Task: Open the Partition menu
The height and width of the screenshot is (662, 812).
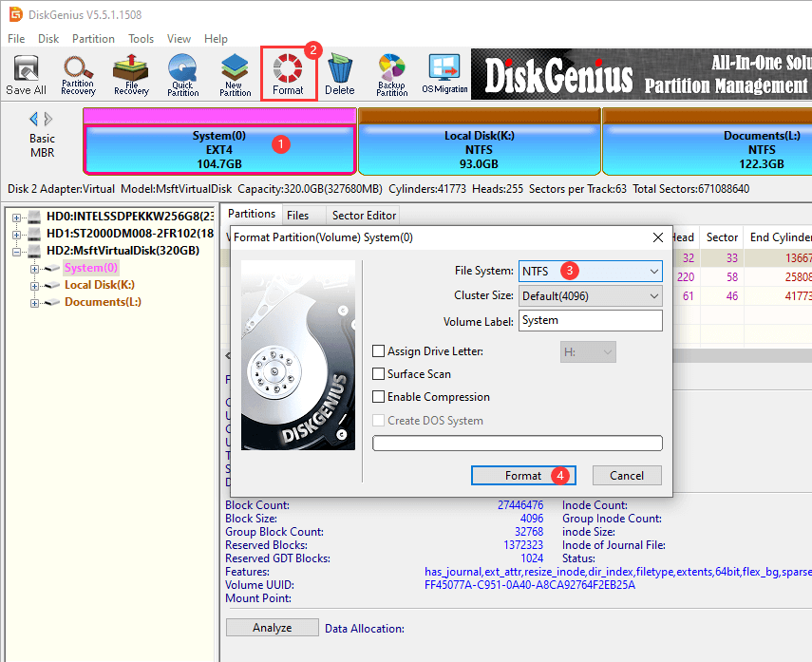Action: 93,39
